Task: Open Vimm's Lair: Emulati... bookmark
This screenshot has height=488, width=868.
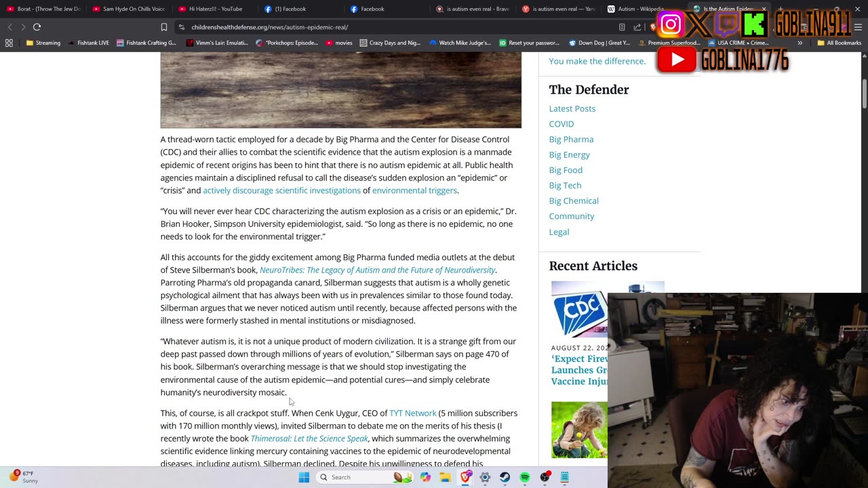Action: click(217, 43)
